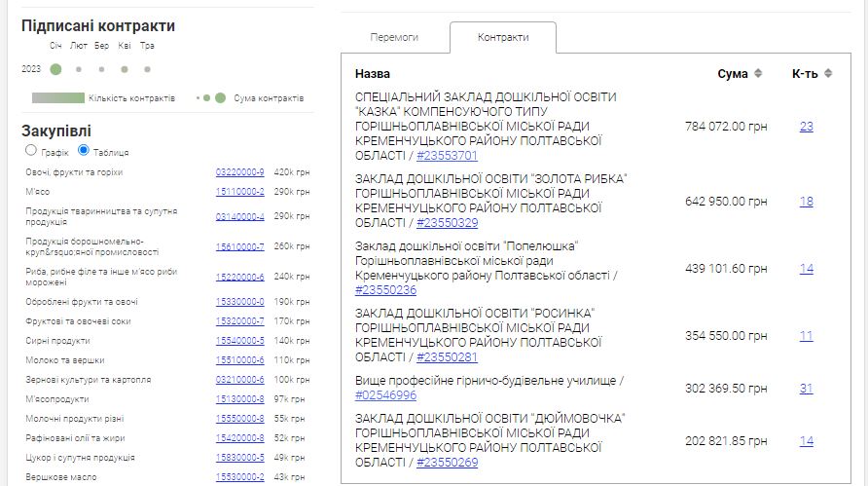
Task: Open organization ID link #23553701
Action: [446, 156]
